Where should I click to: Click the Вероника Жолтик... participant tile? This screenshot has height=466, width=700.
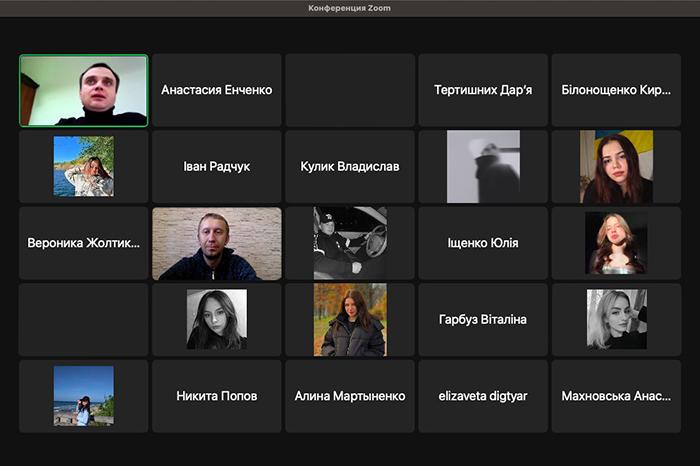84,243
